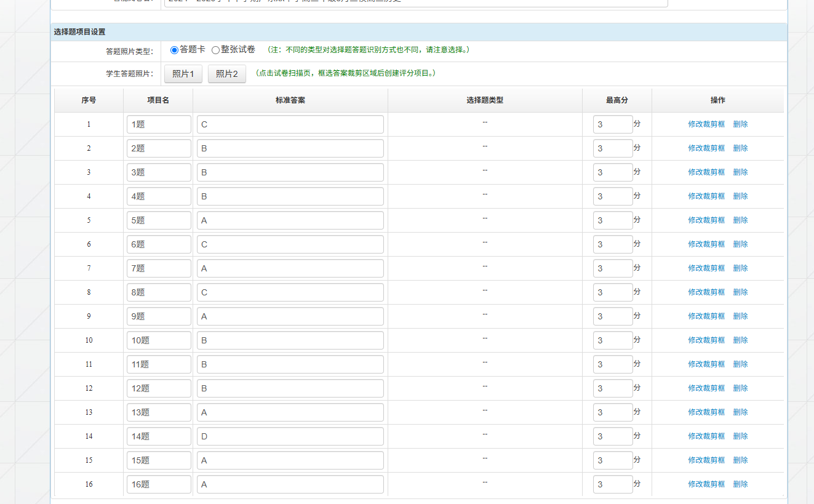
Task: Click 修改裁剪框 for question 1
Action: [x=706, y=124]
